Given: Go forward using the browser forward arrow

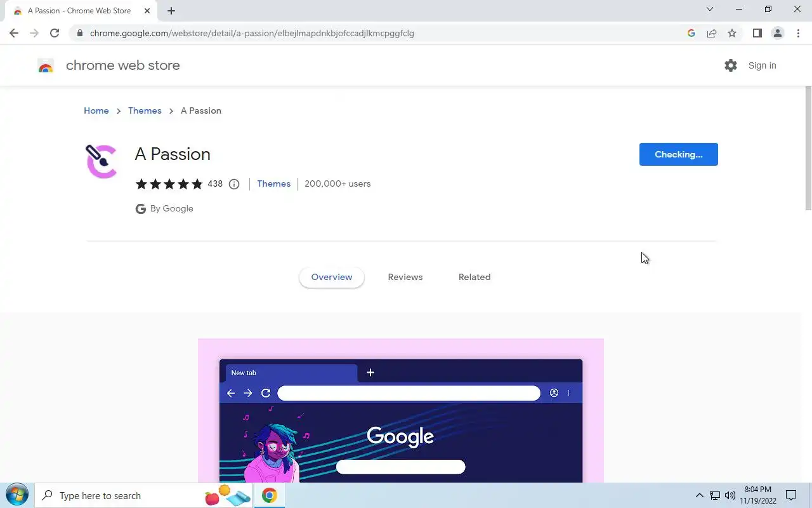Looking at the screenshot, I should pyautogui.click(x=34, y=33).
